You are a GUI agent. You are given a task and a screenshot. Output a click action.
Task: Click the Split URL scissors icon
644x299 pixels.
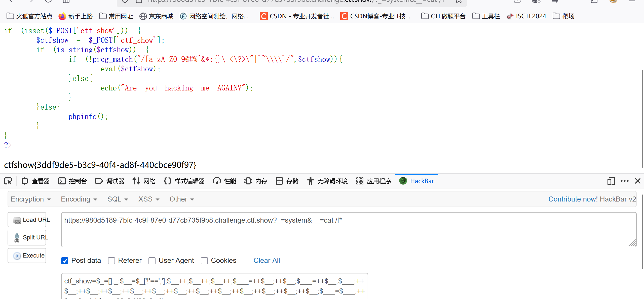pyautogui.click(x=17, y=238)
